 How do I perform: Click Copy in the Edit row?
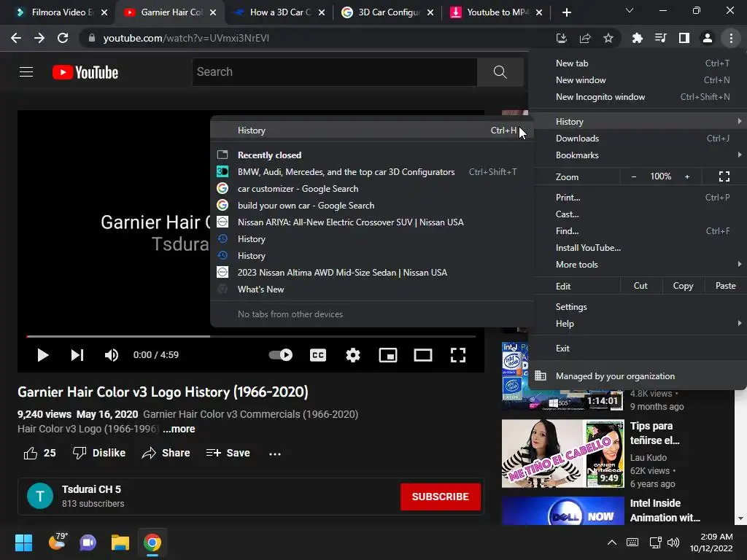coord(683,286)
